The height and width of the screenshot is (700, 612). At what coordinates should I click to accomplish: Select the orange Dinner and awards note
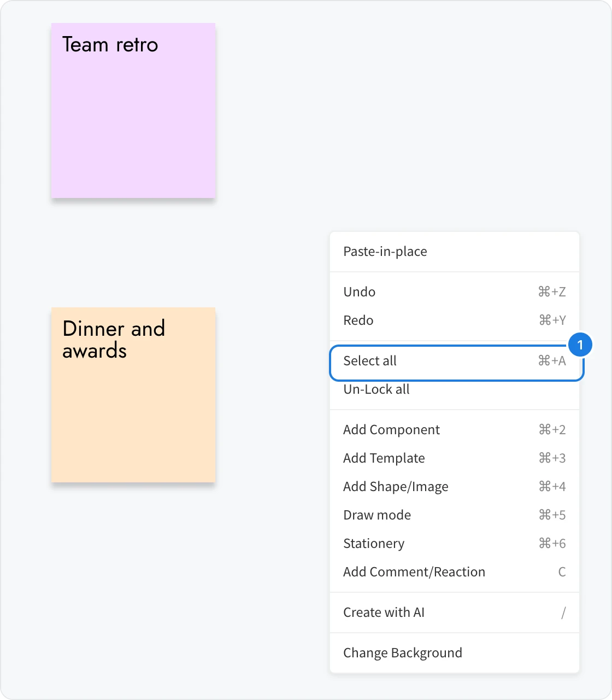tap(133, 395)
